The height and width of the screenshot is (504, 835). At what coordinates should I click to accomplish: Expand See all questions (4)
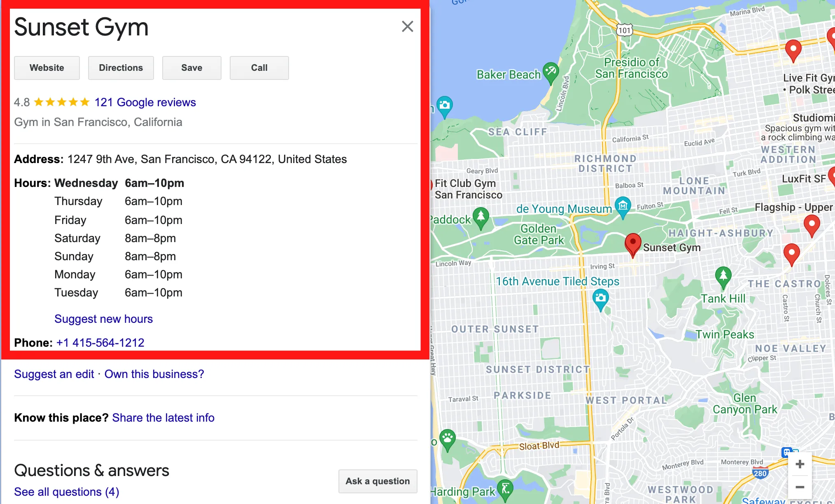pyautogui.click(x=66, y=492)
